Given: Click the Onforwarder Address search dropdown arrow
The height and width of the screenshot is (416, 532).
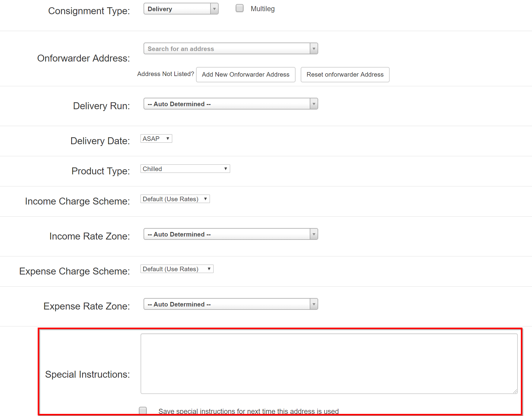Looking at the screenshot, I should point(314,49).
